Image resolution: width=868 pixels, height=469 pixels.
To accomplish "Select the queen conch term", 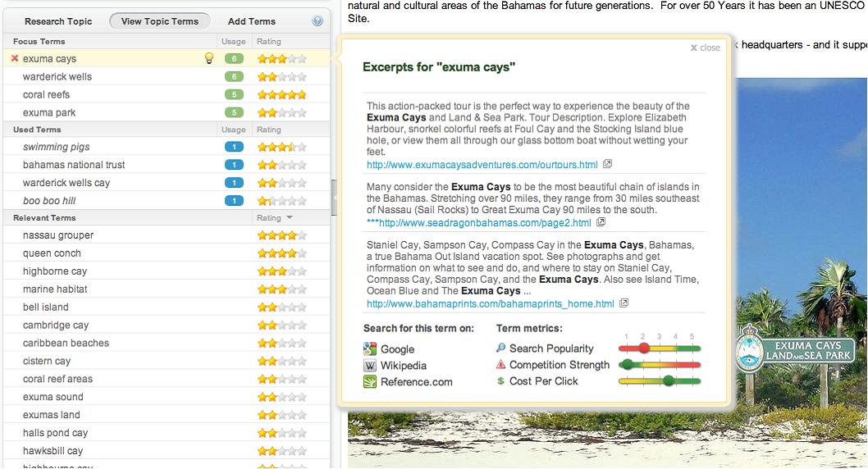I will pos(52,253).
